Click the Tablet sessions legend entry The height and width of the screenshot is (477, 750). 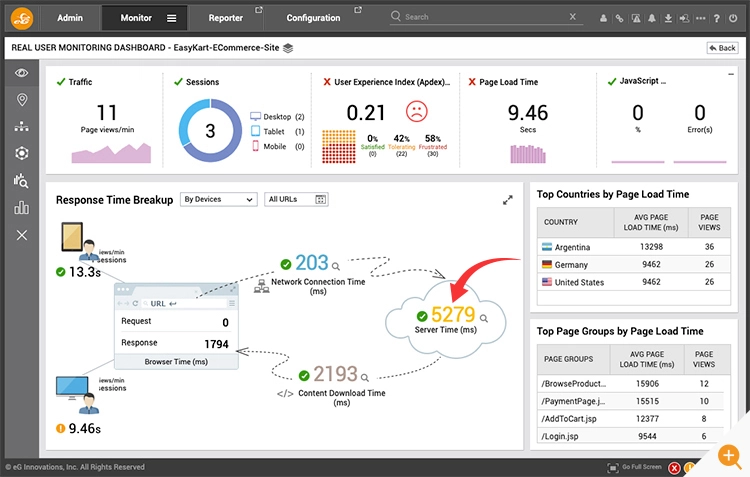[x=277, y=132]
